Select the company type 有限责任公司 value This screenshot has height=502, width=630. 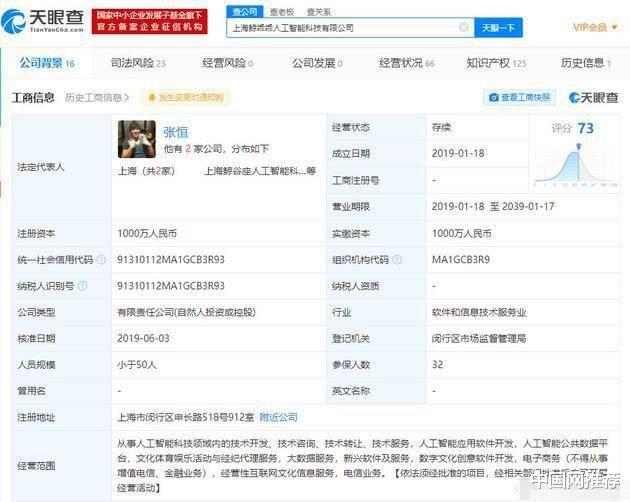coord(186,312)
